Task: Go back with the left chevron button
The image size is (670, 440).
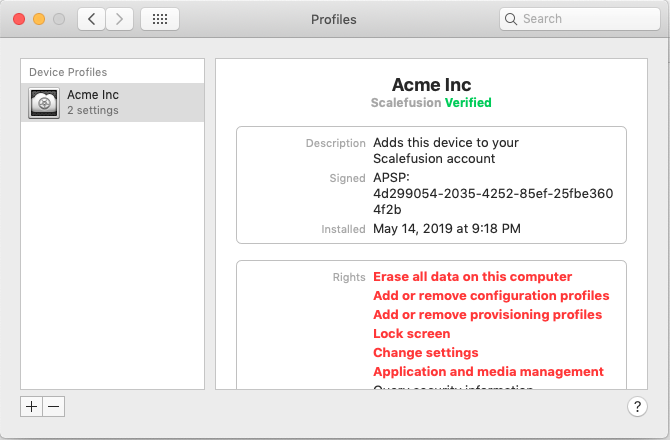Action: pyautogui.click(x=91, y=19)
